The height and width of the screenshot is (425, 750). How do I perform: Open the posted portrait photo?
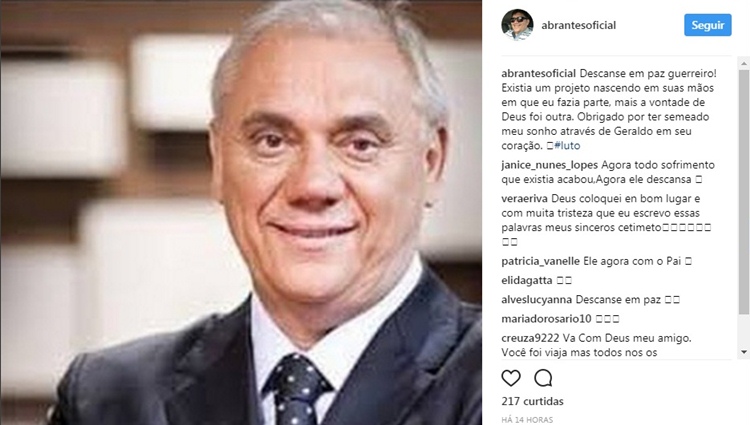[241, 212]
